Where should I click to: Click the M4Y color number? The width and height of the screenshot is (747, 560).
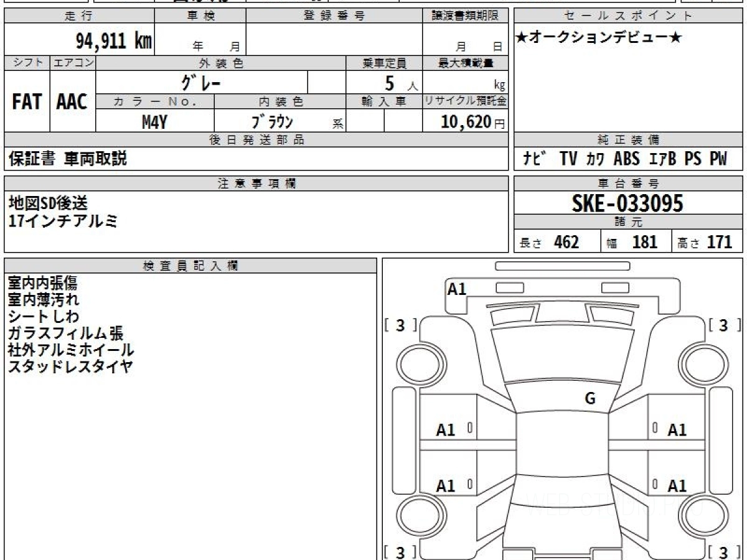tap(154, 122)
